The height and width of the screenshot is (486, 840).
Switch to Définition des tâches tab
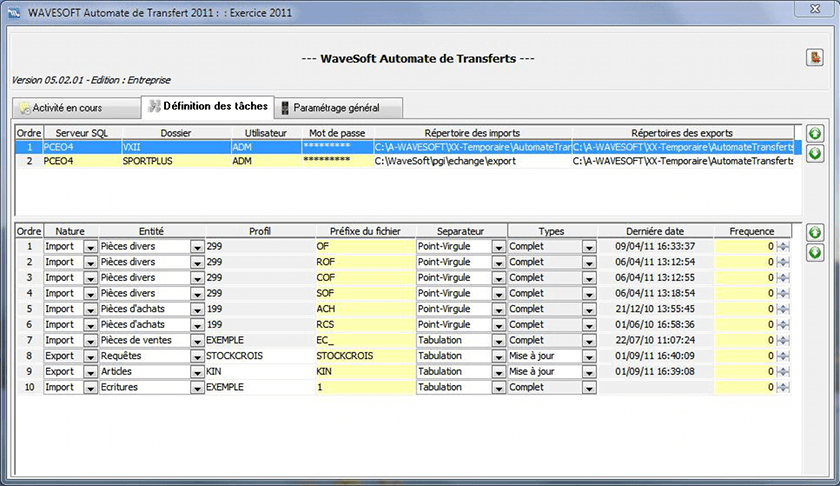[x=208, y=106]
